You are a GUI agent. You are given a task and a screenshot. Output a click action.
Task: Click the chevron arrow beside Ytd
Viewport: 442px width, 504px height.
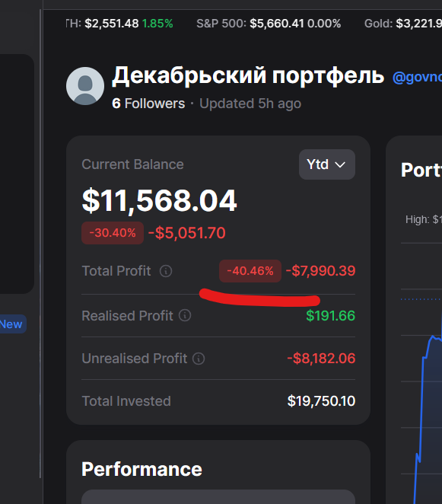(x=340, y=165)
